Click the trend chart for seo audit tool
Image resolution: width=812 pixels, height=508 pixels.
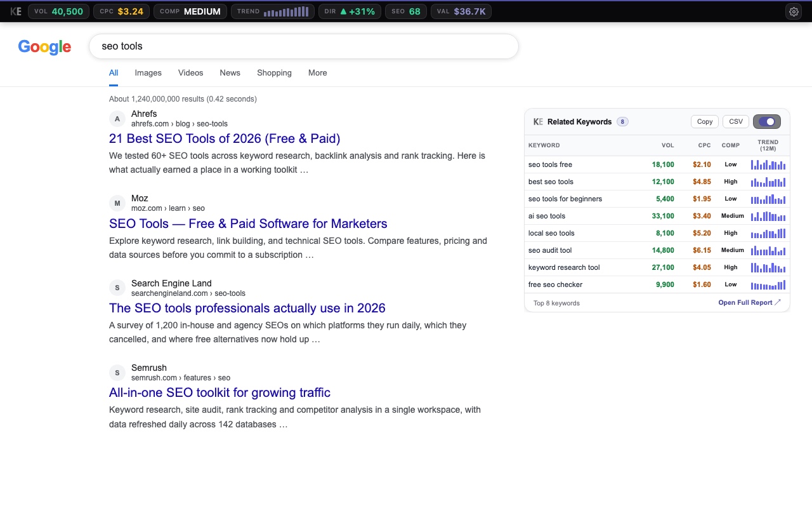point(768,250)
